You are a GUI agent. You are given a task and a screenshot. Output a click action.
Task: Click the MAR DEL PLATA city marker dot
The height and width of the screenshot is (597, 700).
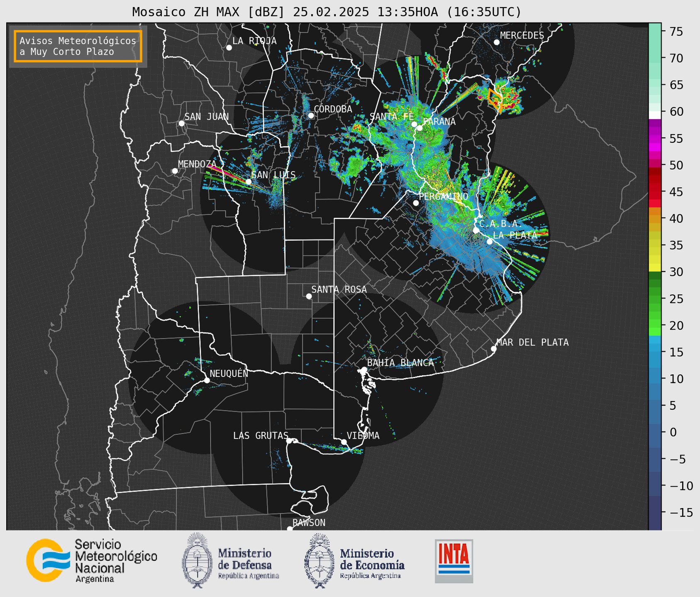(x=493, y=349)
